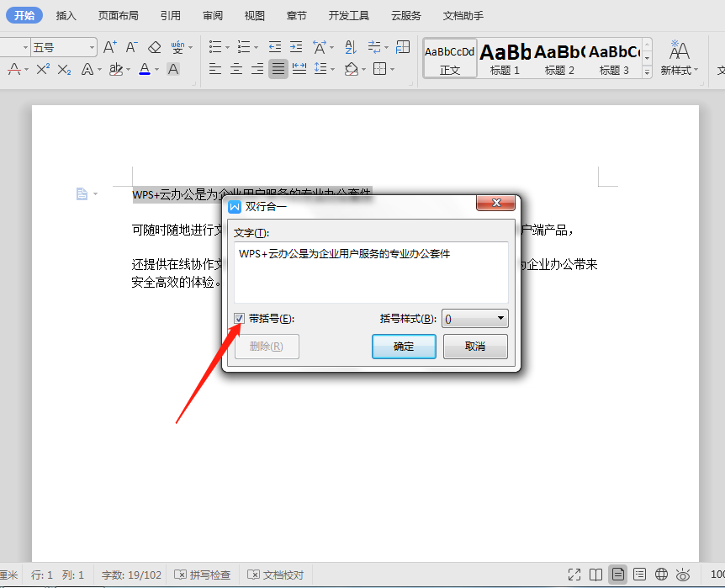The height and width of the screenshot is (588, 725).
Task: Expand the highlight color dropdown arrow
Action: pos(128,70)
